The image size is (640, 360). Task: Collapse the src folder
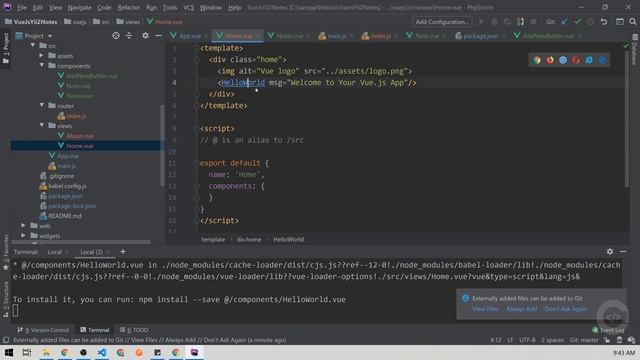pyautogui.click(x=33, y=45)
